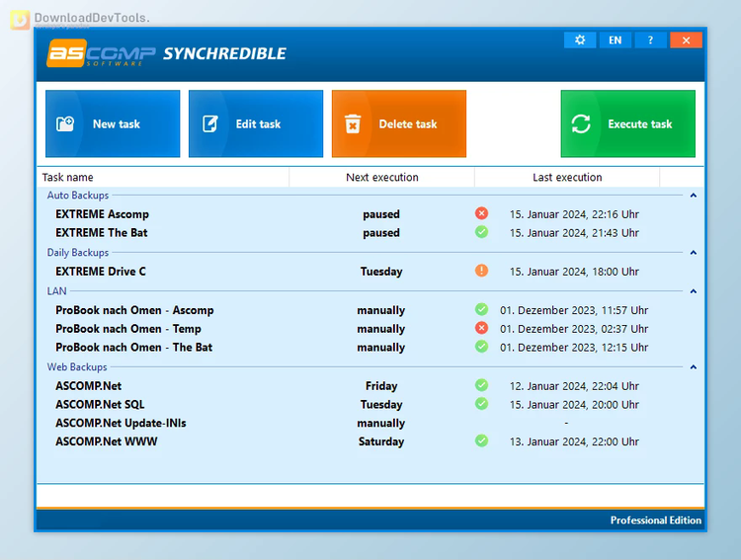
Task: Click the '12. Januar 2024, 22:04 Uhr' timestamp
Action: 574,385
